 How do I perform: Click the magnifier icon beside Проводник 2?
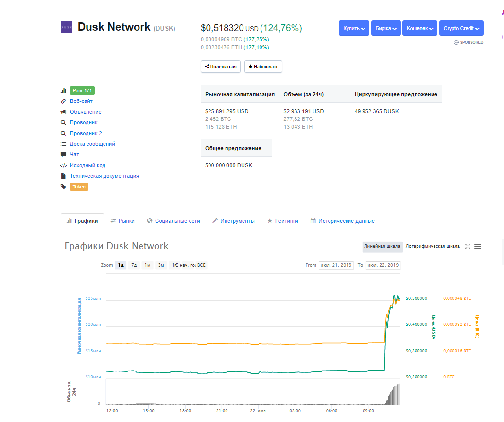pos(63,133)
